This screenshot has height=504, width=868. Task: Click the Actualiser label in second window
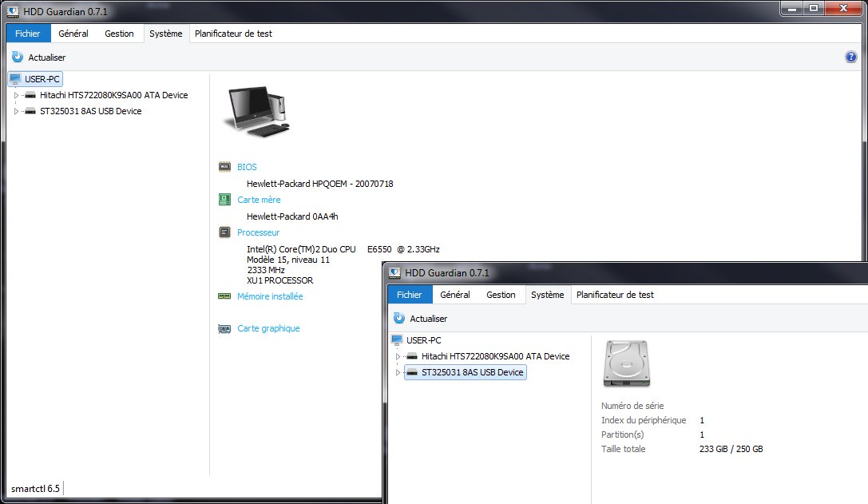click(x=429, y=319)
